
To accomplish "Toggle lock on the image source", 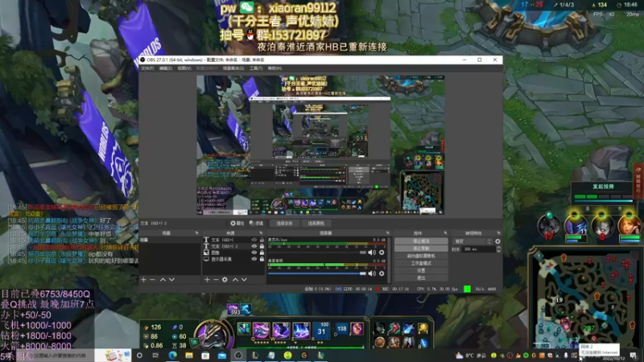I will (262, 253).
